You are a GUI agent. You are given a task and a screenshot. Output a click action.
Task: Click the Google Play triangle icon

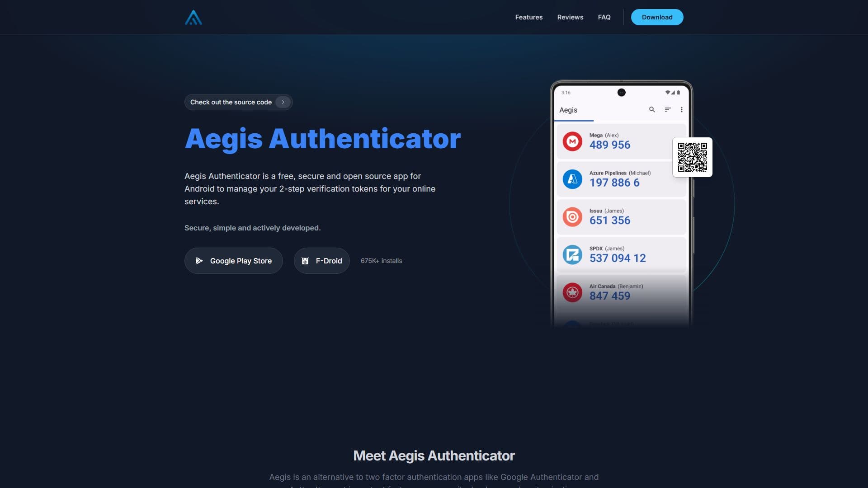point(199,261)
